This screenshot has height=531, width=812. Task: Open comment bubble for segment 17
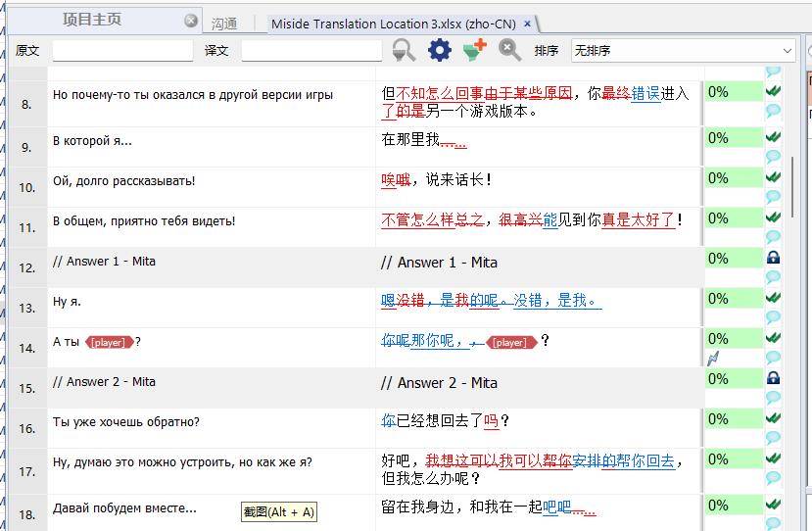[773, 478]
